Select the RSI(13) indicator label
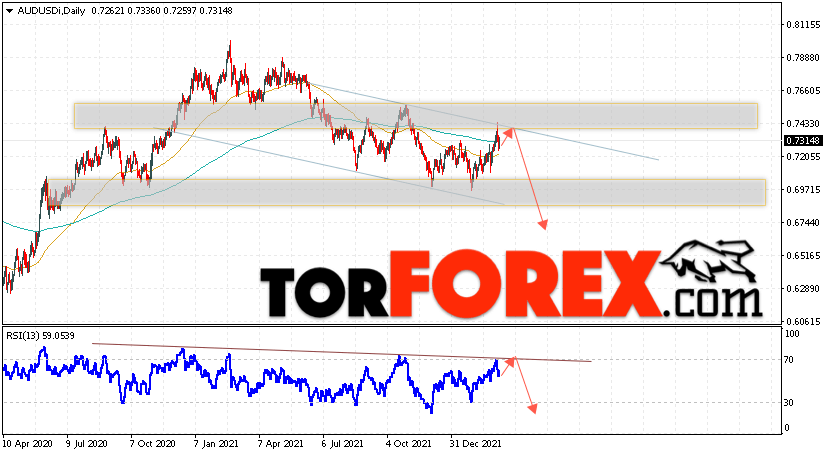 tap(40, 335)
